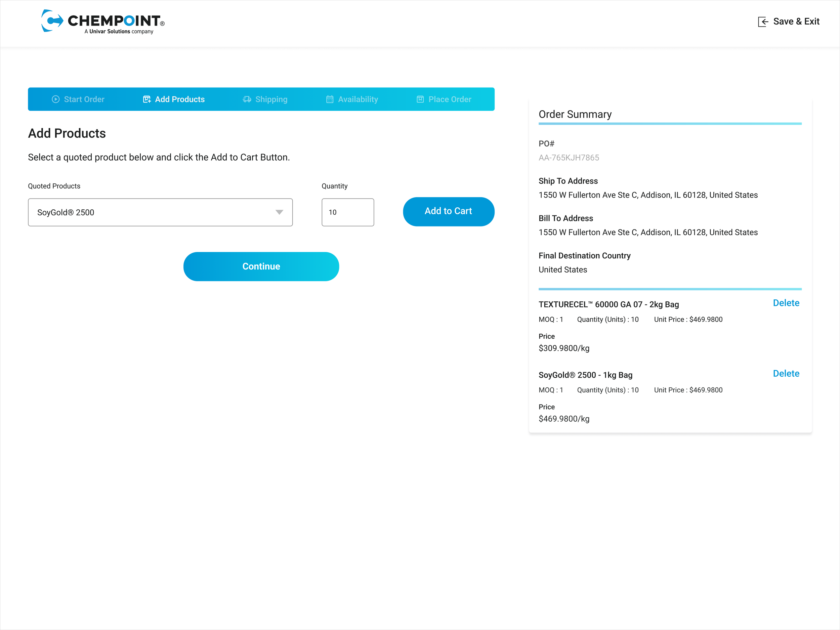Delete the SoyGold® 2500 1kg Bag item

(786, 374)
